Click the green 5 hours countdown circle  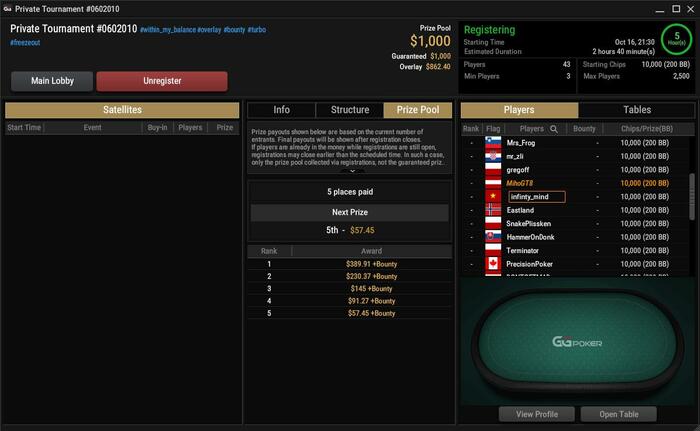tap(676, 39)
